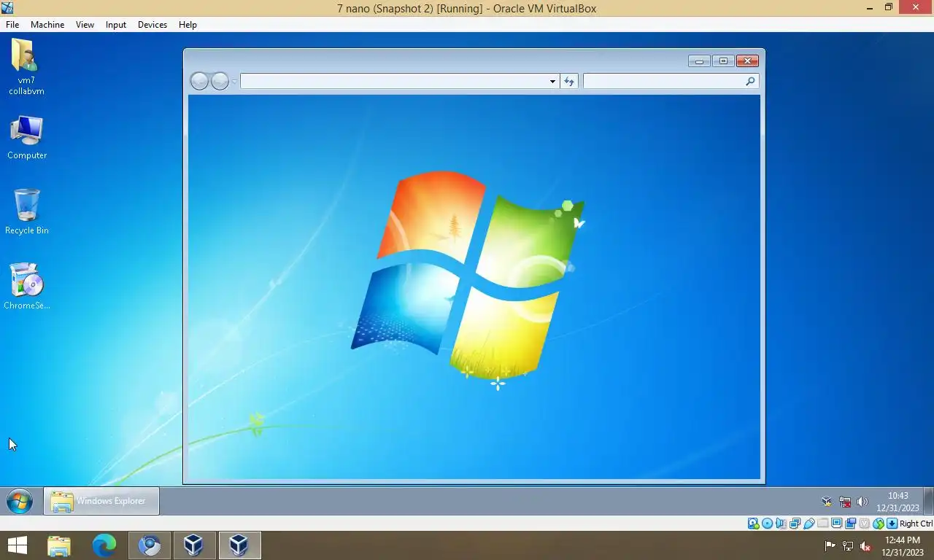The image size is (934, 560).
Task: Click the guest volume speaker tray icon
Action: coord(862,502)
